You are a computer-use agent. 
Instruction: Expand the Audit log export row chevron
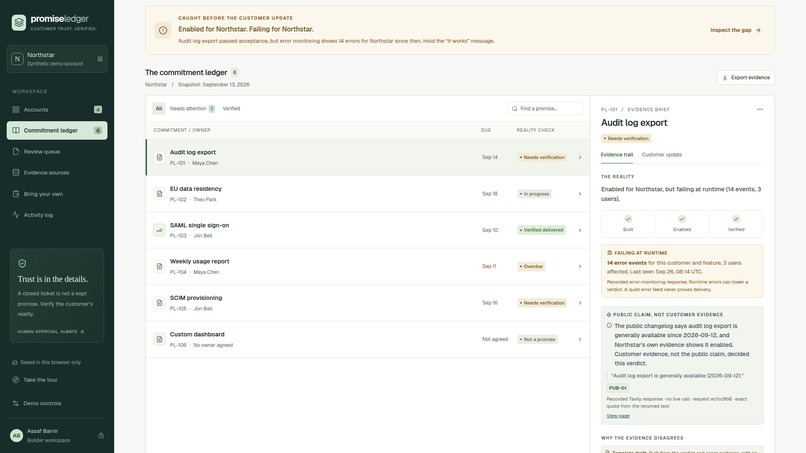point(580,157)
